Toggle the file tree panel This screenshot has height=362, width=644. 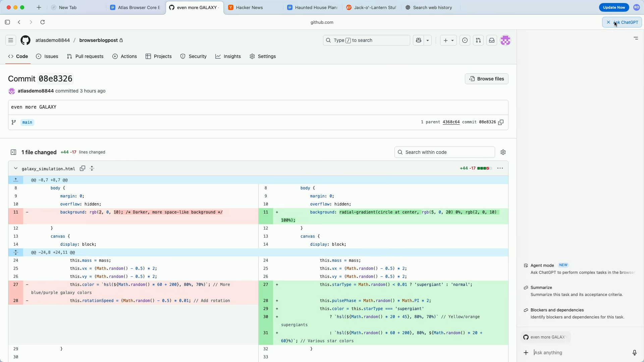coord(13,152)
